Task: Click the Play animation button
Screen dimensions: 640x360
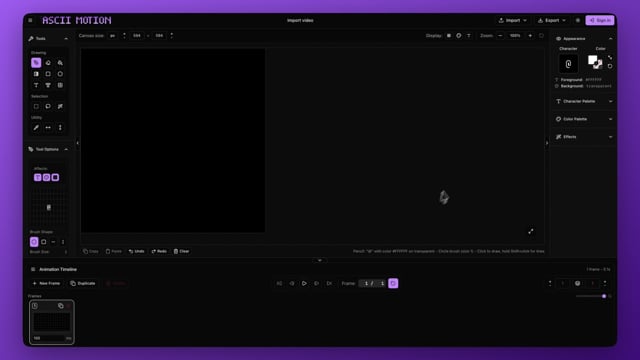Action: point(304,283)
